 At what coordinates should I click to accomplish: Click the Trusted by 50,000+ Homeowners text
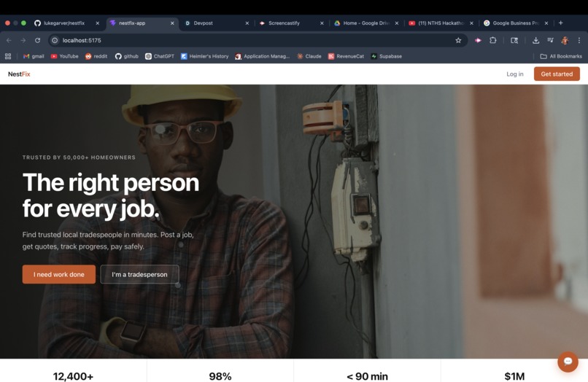79,157
